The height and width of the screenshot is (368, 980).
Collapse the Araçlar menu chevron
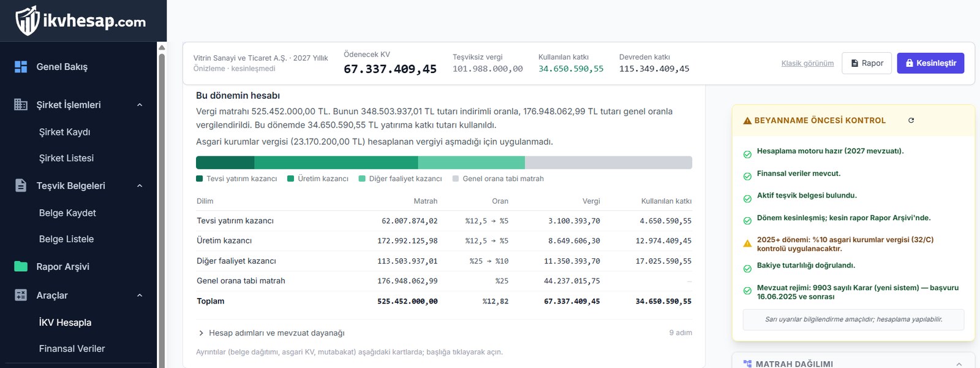click(x=140, y=296)
